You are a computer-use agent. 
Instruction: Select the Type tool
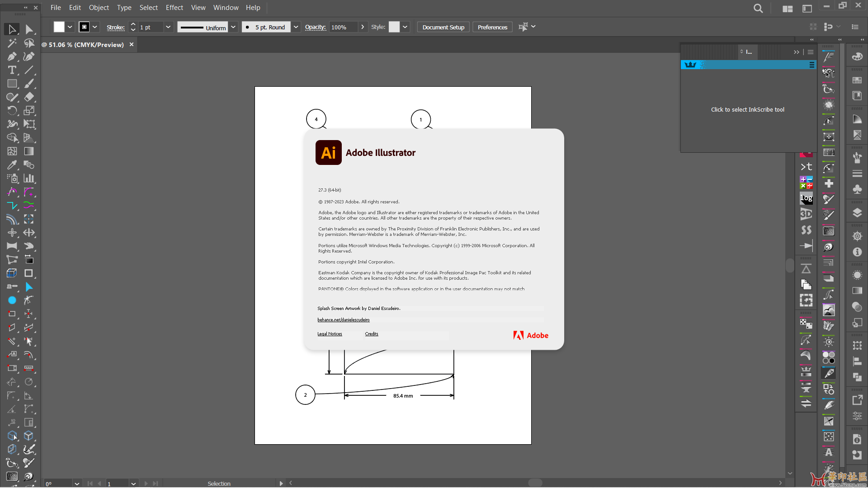click(12, 70)
